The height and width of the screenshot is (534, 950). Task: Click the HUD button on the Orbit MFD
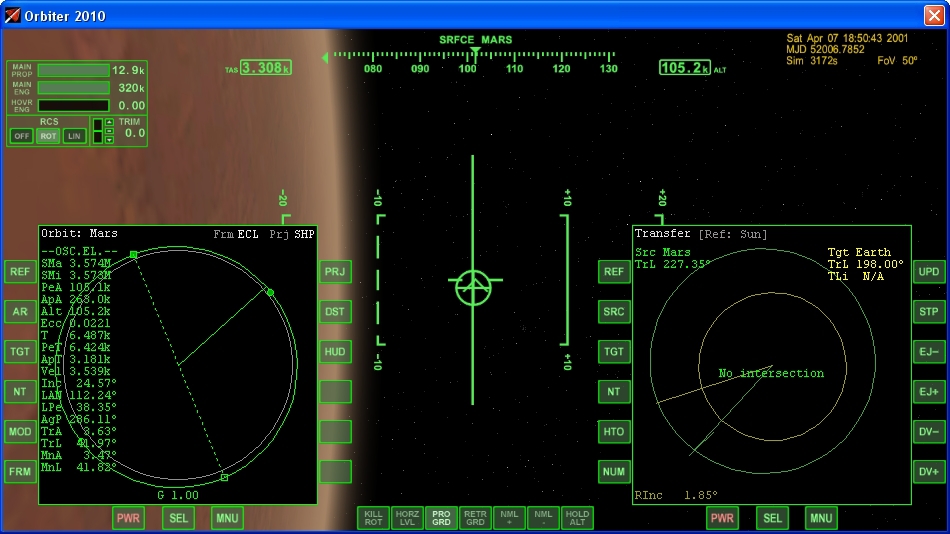(335, 352)
